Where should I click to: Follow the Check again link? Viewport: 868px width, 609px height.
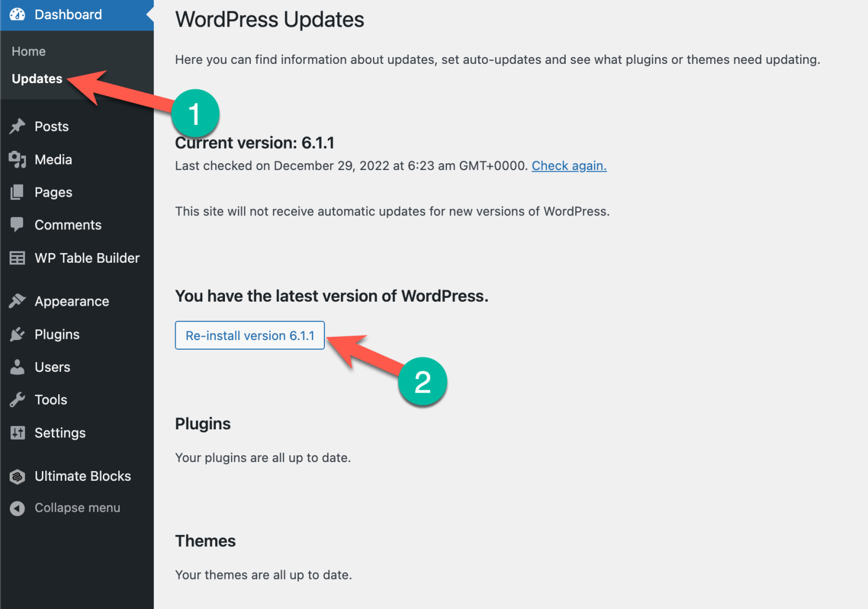coord(569,166)
